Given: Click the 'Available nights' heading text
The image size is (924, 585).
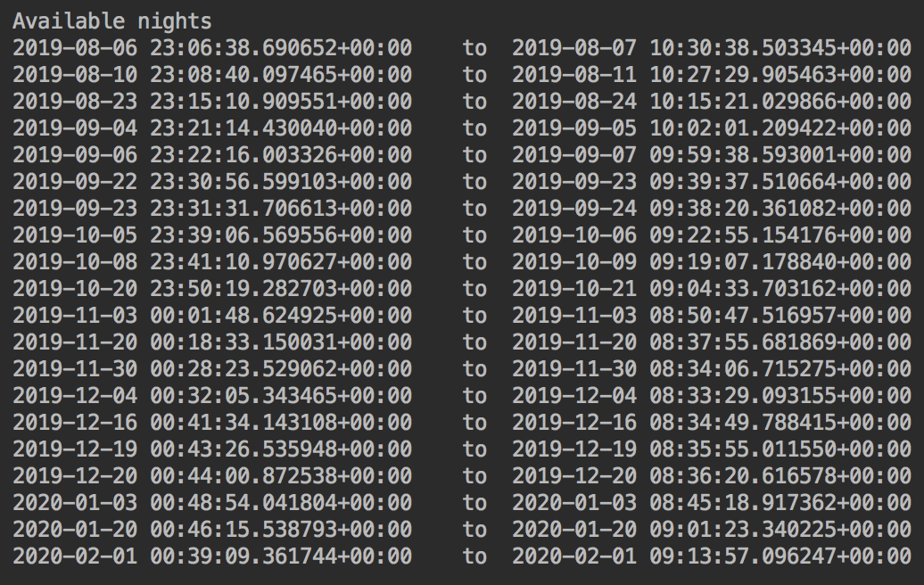Looking at the screenshot, I should [x=112, y=21].
